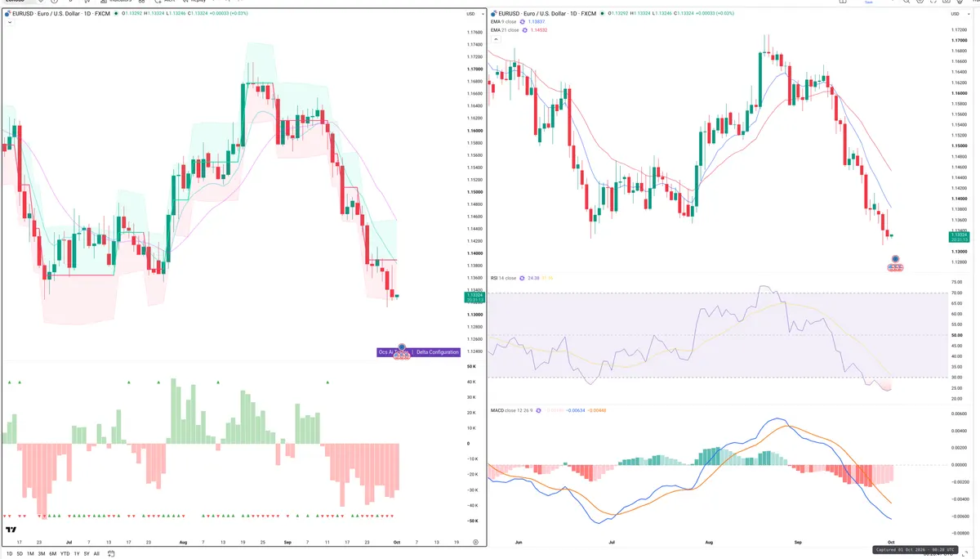Screen dimensions: 980x559
Task: Click the left chart's green market status dot
Action: 118,14
